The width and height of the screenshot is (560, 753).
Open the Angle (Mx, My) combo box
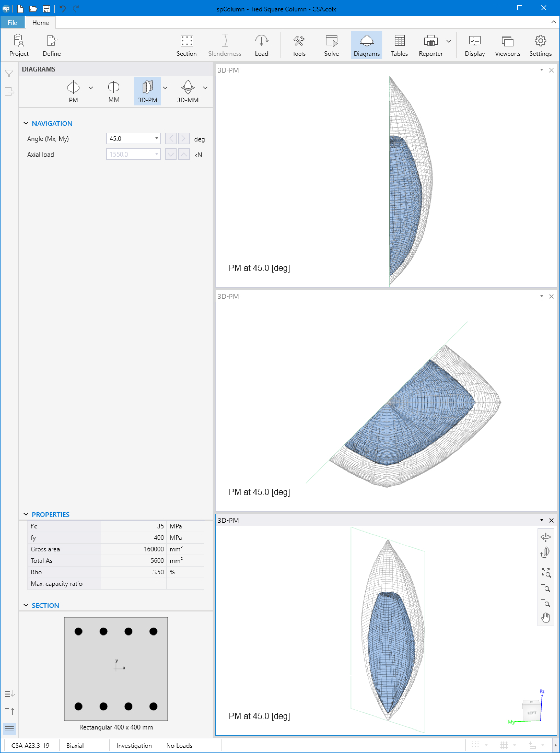coord(133,139)
